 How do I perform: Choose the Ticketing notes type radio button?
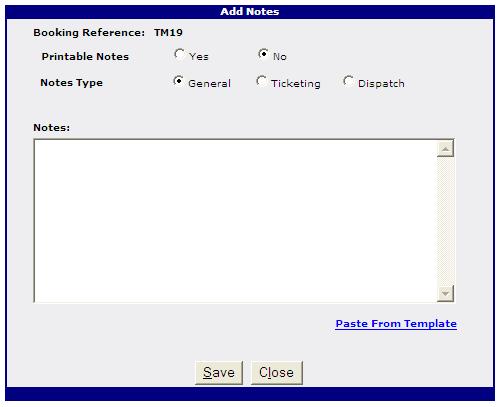[x=261, y=81]
